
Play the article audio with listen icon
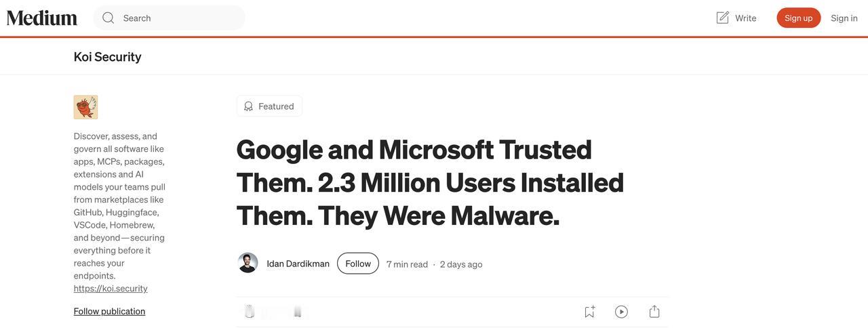tap(621, 312)
